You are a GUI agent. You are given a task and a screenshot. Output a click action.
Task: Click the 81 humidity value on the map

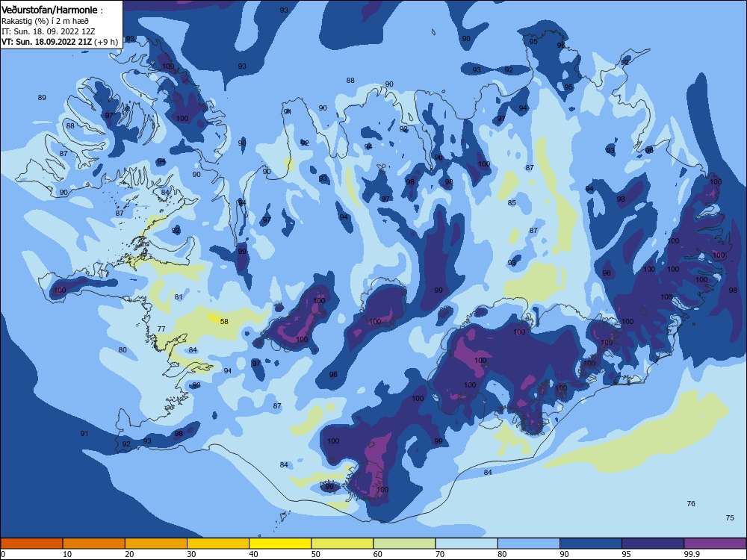179,296
